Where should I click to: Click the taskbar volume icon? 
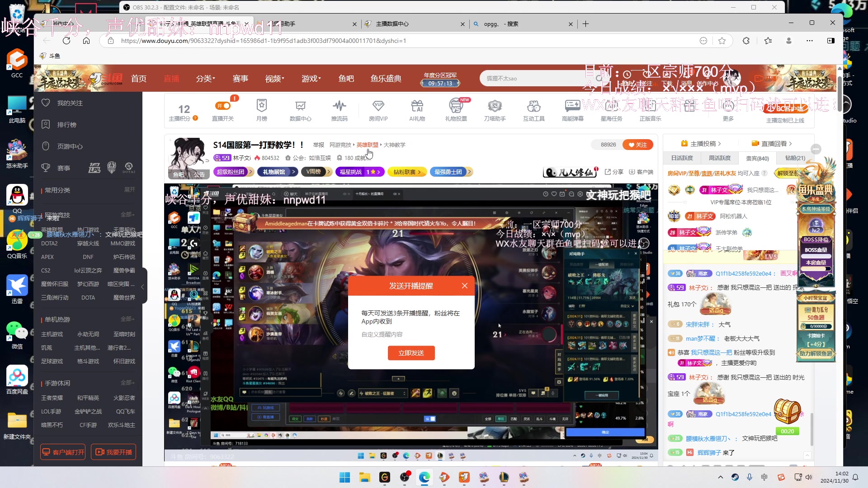[x=809, y=477]
